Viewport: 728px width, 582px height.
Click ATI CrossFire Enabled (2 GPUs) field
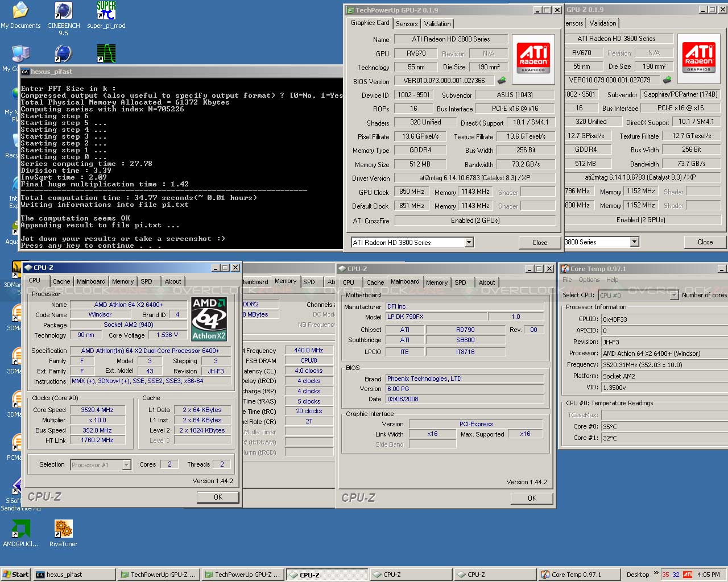475,221
